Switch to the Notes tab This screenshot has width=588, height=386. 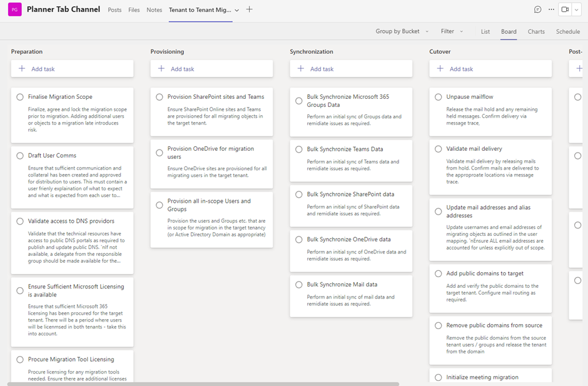click(154, 10)
